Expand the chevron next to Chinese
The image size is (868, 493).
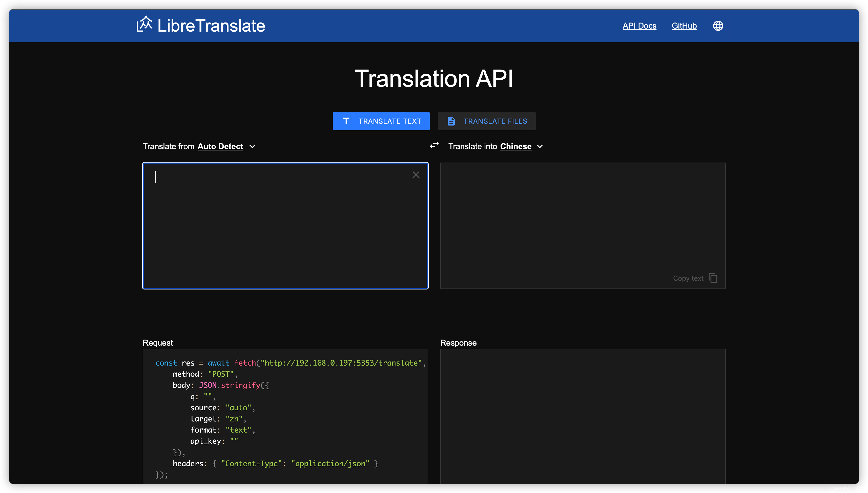[x=540, y=147]
